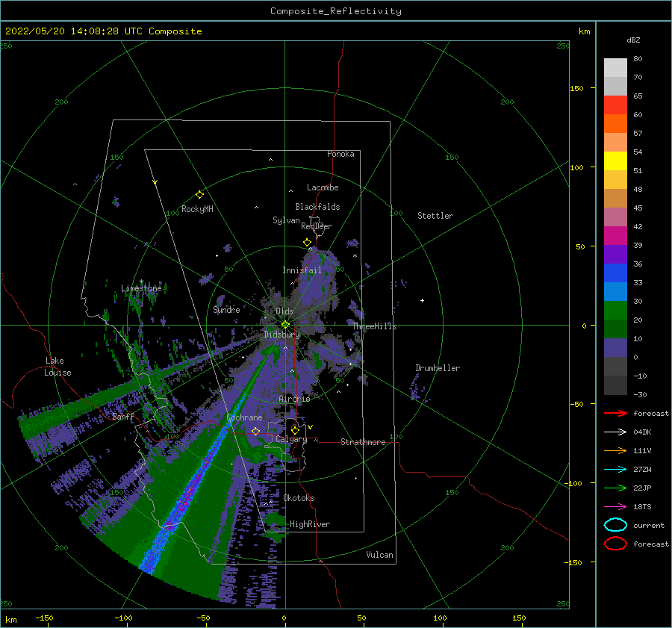Click the yellow km label at top right

coord(584,31)
